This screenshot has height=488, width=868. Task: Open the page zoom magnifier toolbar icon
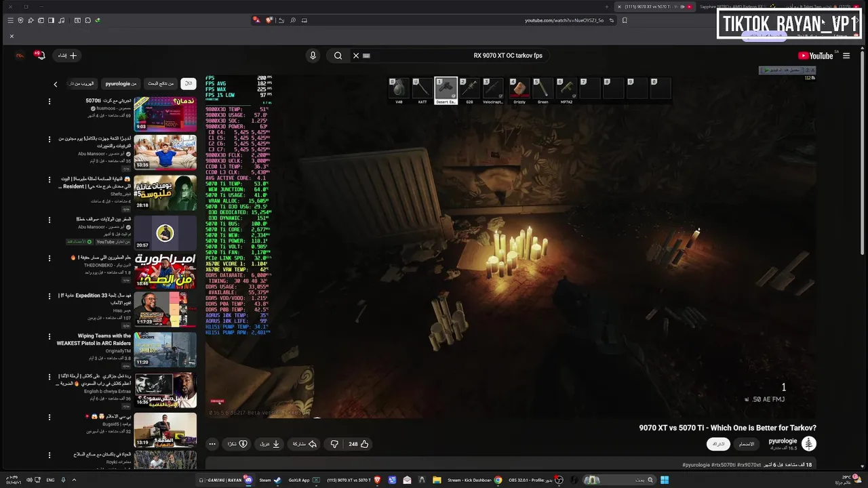point(293,20)
